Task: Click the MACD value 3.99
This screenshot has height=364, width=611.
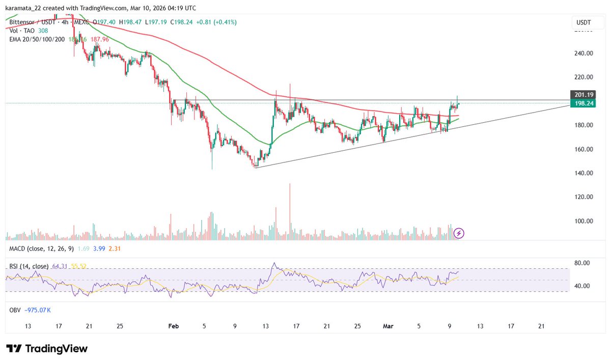Action: pyautogui.click(x=98, y=248)
